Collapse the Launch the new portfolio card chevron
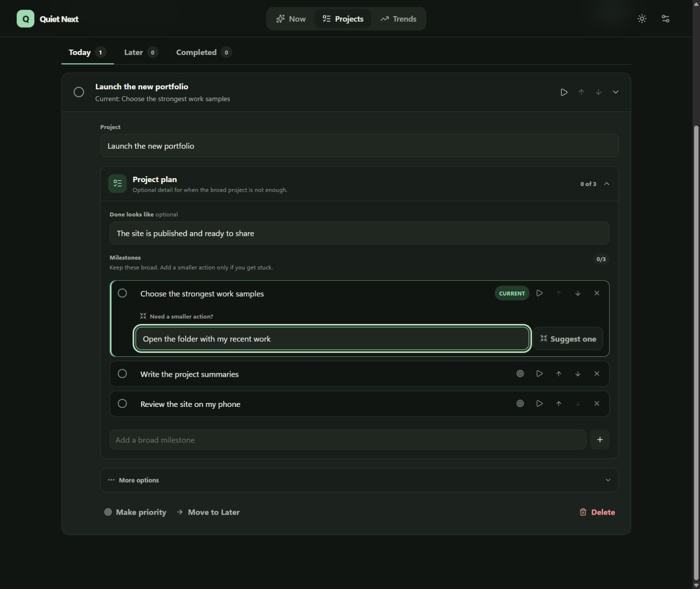 pos(616,92)
